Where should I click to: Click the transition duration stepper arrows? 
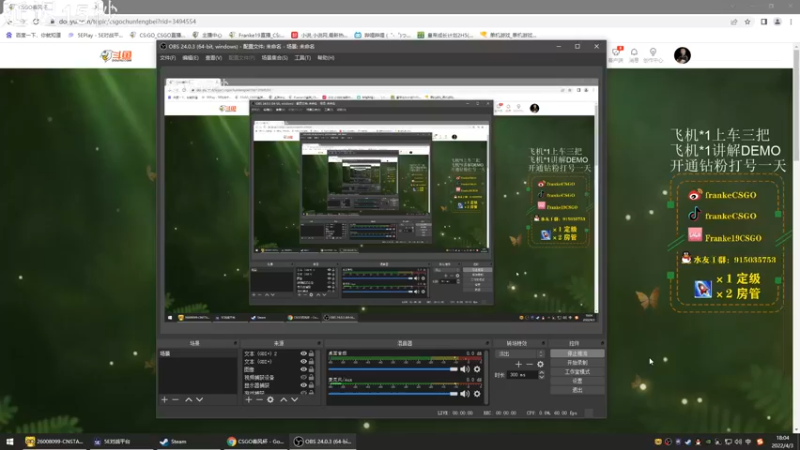(x=541, y=375)
